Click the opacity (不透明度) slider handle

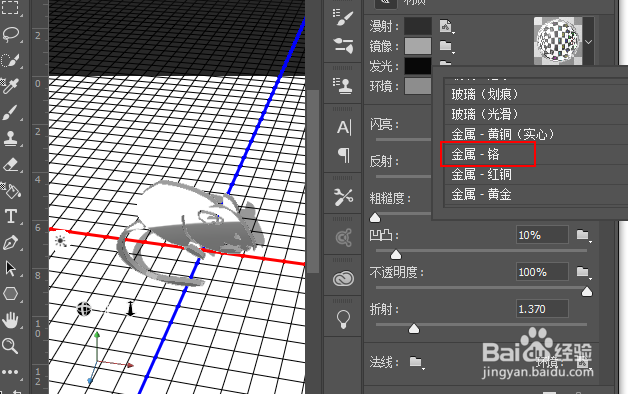[587, 291]
